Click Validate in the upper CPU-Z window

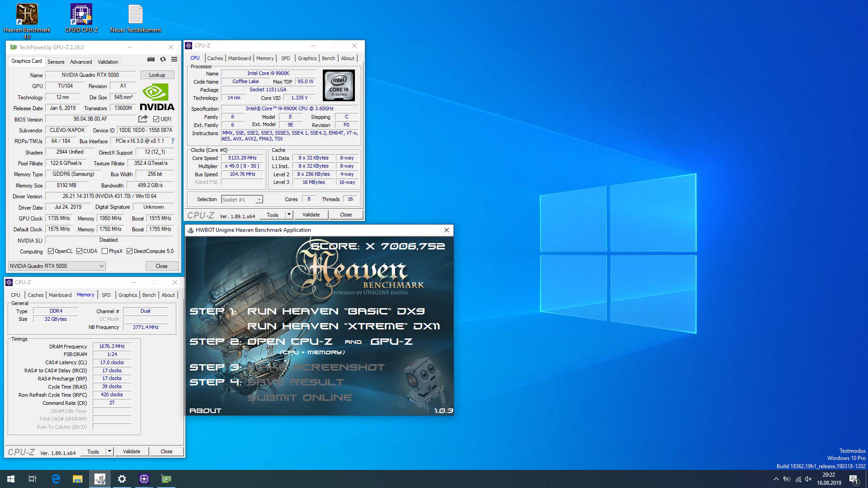coord(311,215)
